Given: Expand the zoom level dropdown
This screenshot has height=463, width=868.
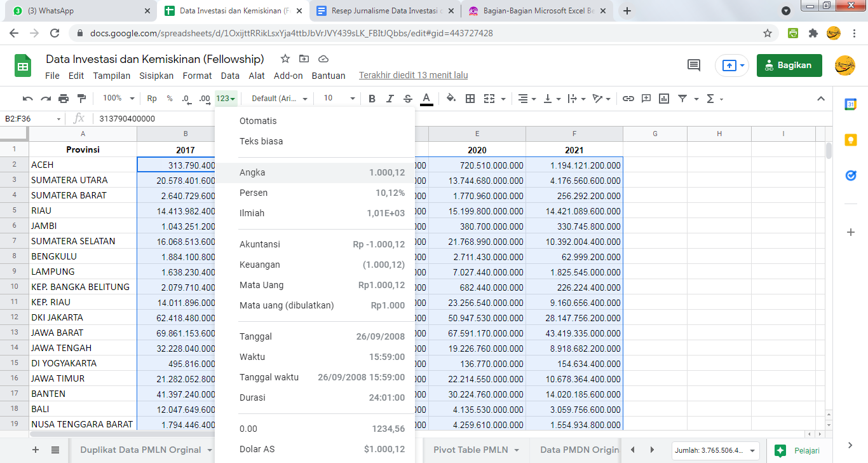Looking at the screenshot, I should pos(119,99).
